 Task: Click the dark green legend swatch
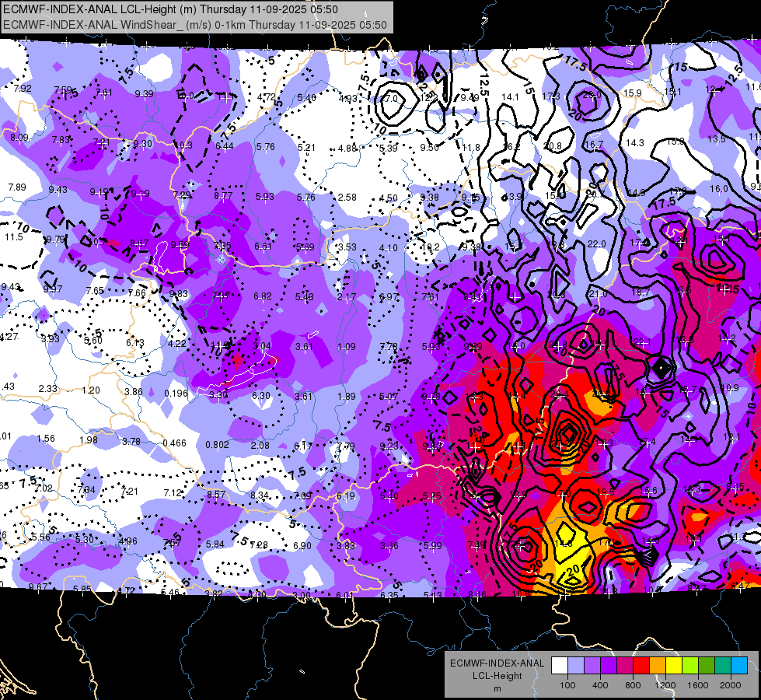tap(707, 666)
